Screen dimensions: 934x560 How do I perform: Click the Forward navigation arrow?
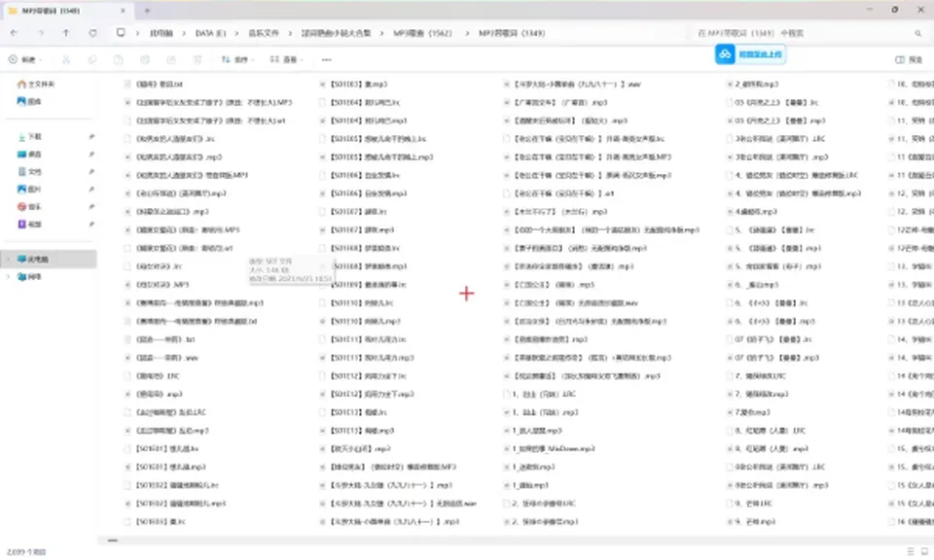point(41,33)
